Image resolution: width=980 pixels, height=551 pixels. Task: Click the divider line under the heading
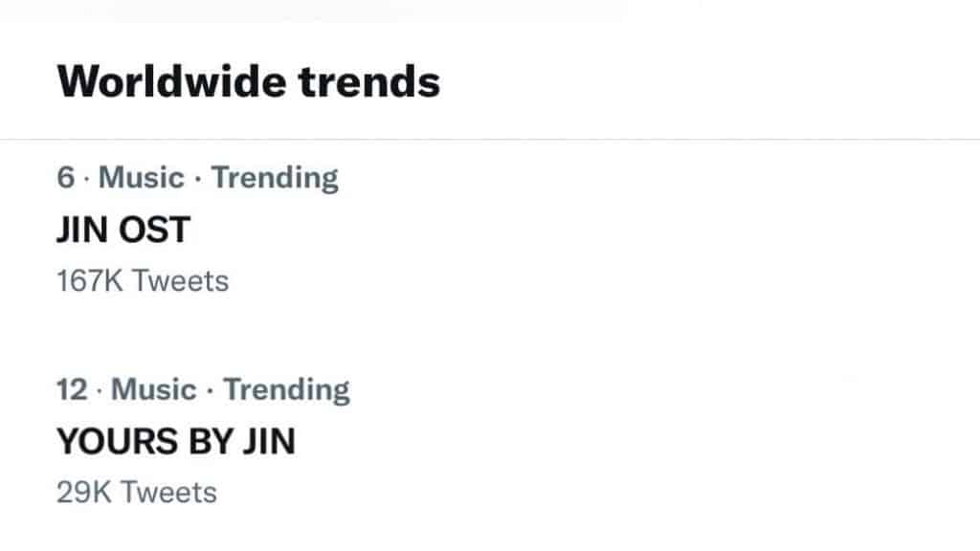[490, 140]
